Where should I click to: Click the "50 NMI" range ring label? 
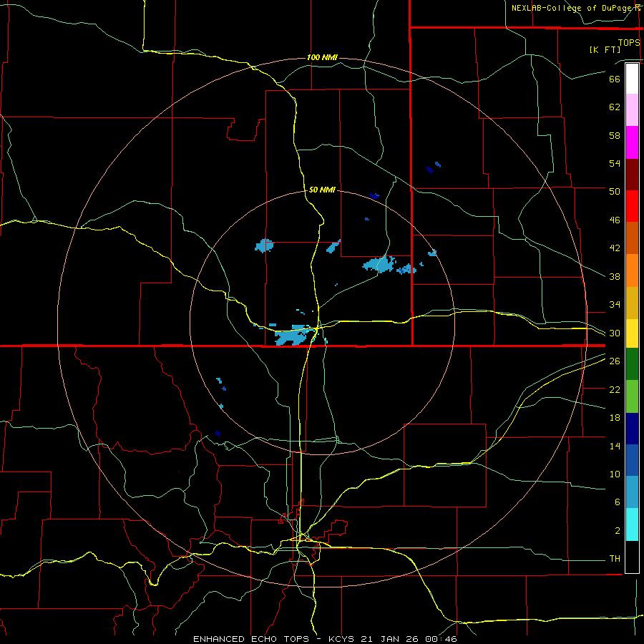coord(322,190)
